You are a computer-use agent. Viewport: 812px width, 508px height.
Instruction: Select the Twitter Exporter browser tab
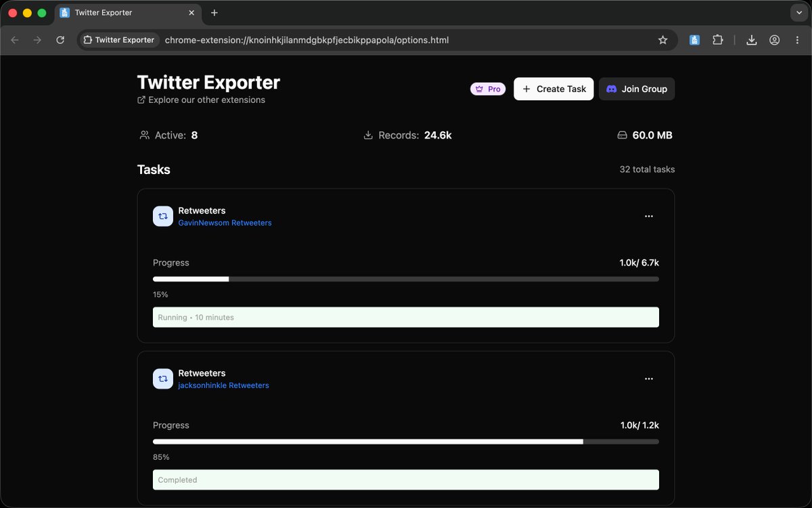click(x=127, y=13)
